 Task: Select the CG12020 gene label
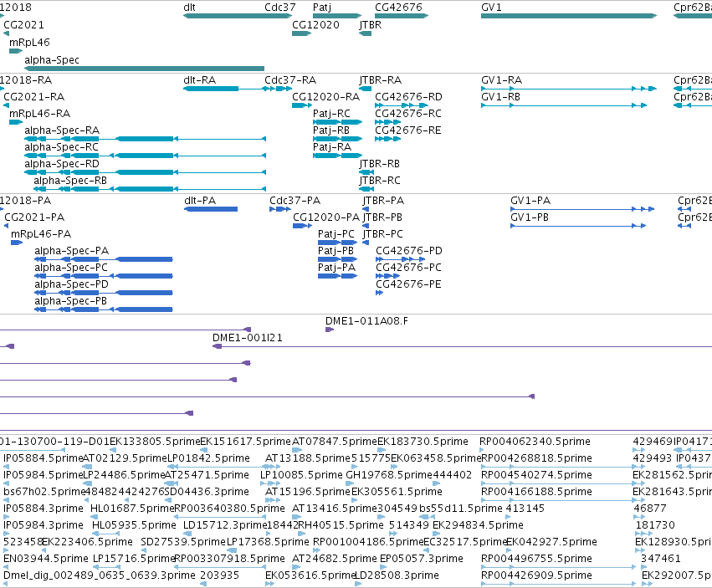315,25
